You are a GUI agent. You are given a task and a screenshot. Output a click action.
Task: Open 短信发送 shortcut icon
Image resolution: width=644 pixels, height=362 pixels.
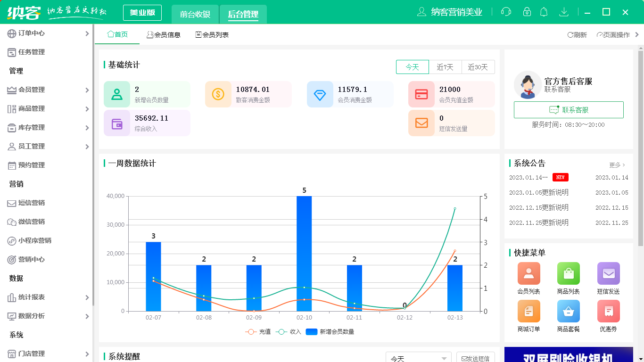point(608,273)
